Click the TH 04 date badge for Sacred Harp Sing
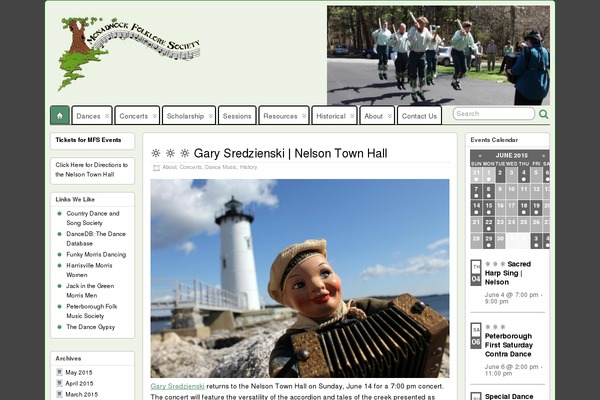Image resolution: width=600 pixels, height=400 pixels. [476, 273]
